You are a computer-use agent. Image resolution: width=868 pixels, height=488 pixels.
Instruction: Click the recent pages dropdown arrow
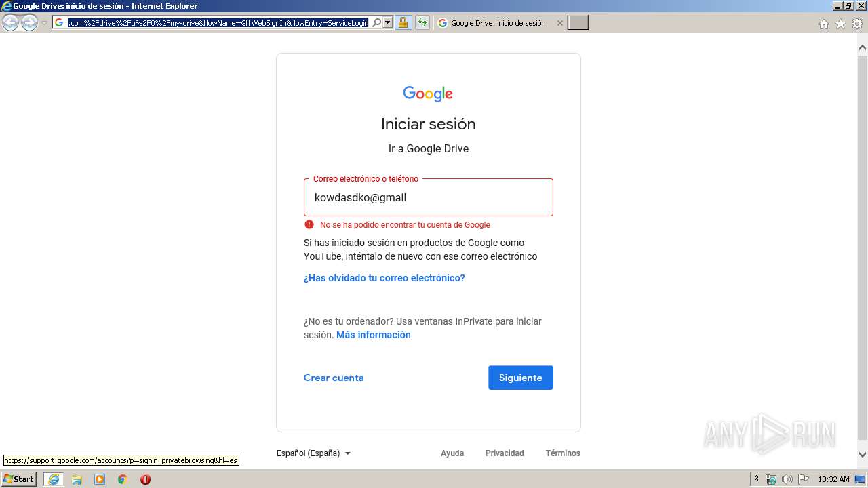tap(44, 23)
